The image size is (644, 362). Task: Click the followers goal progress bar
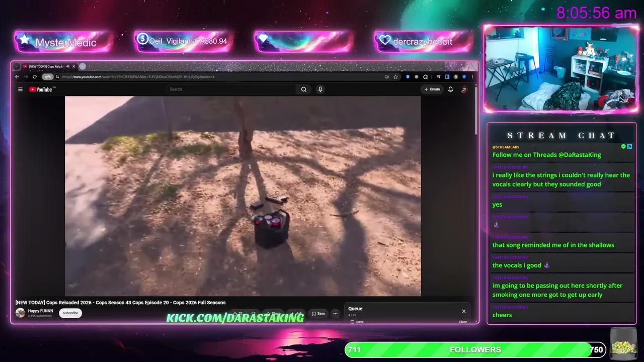click(x=475, y=349)
